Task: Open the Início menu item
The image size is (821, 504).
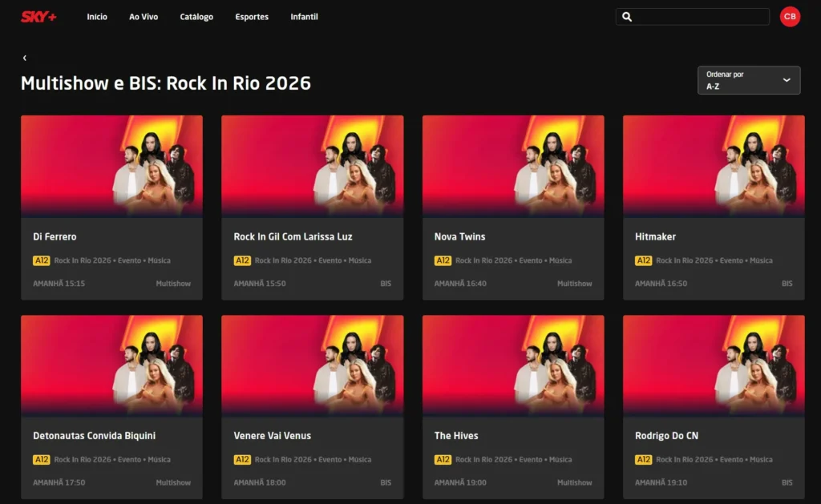Action: pos(97,17)
